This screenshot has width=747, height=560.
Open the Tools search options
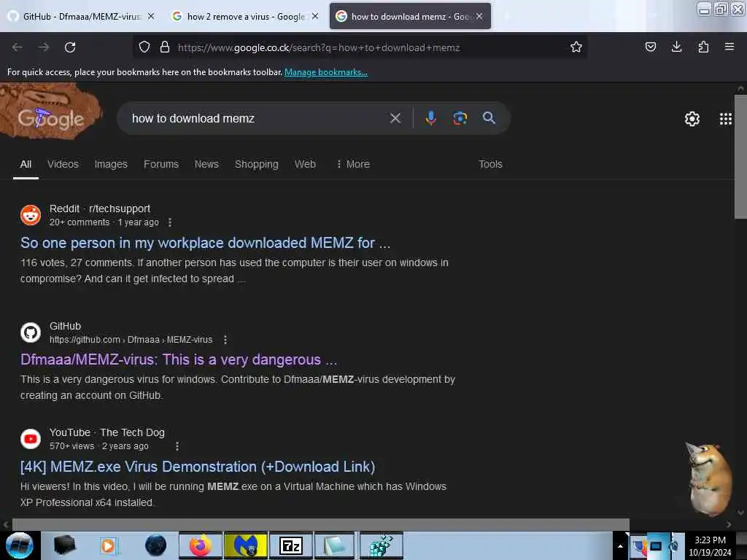coord(490,164)
